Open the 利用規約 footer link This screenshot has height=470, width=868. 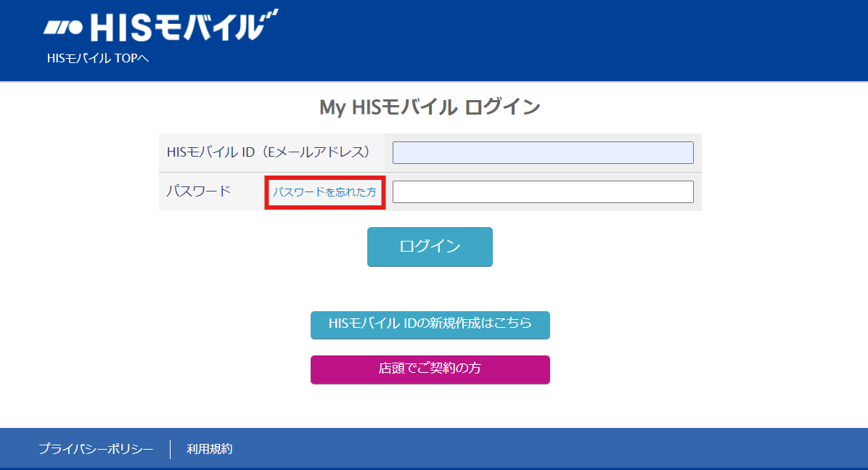tap(209, 449)
